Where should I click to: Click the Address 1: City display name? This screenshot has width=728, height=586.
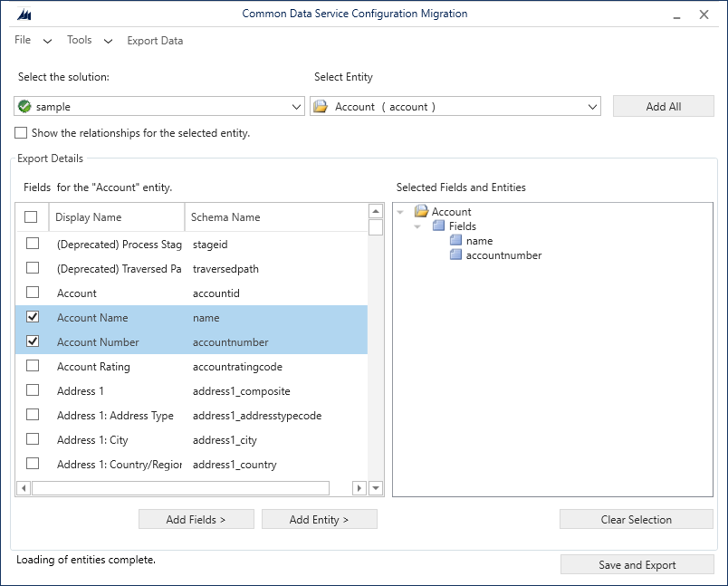click(x=92, y=440)
